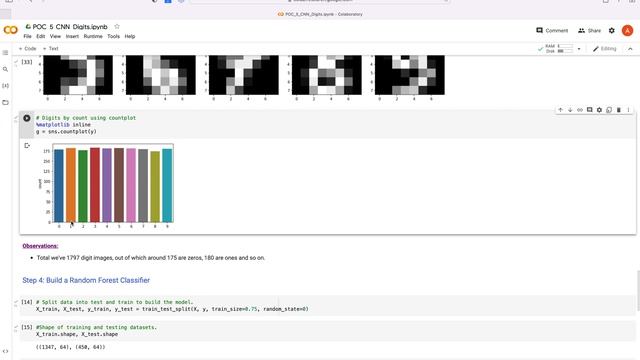The height and width of the screenshot is (360, 640).
Task: Open the Comment panel
Action: pyautogui.click(x=552, y=31)
